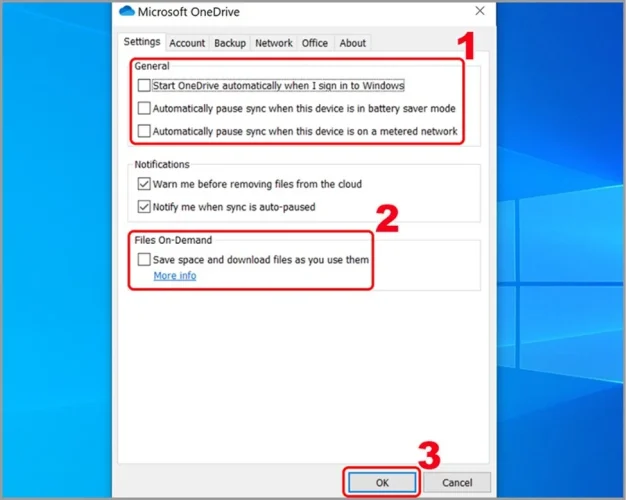Click the Notifications group label

162,164
